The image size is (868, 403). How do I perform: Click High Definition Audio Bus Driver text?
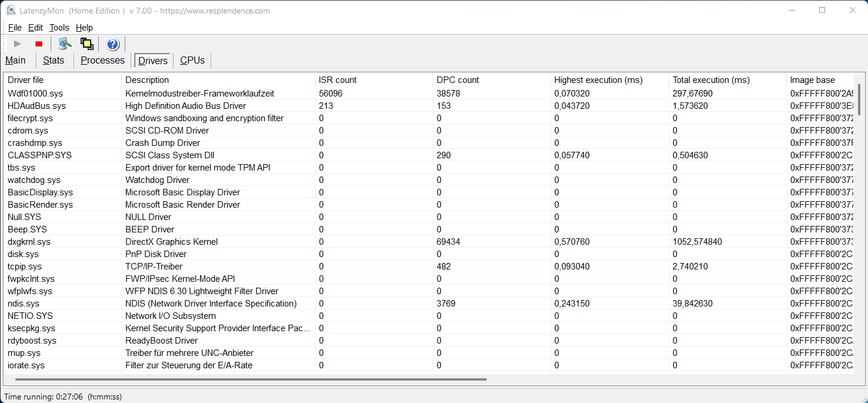click(185, 106)
